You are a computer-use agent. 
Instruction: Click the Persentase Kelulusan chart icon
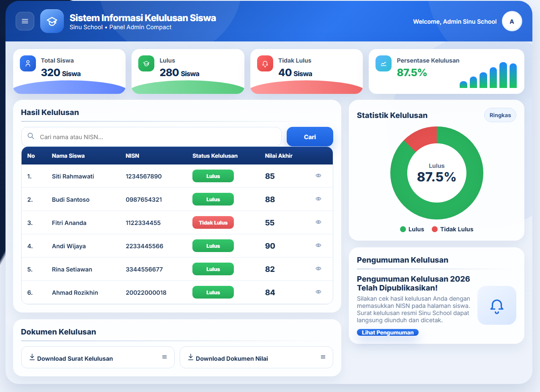(x=384, y=63)
